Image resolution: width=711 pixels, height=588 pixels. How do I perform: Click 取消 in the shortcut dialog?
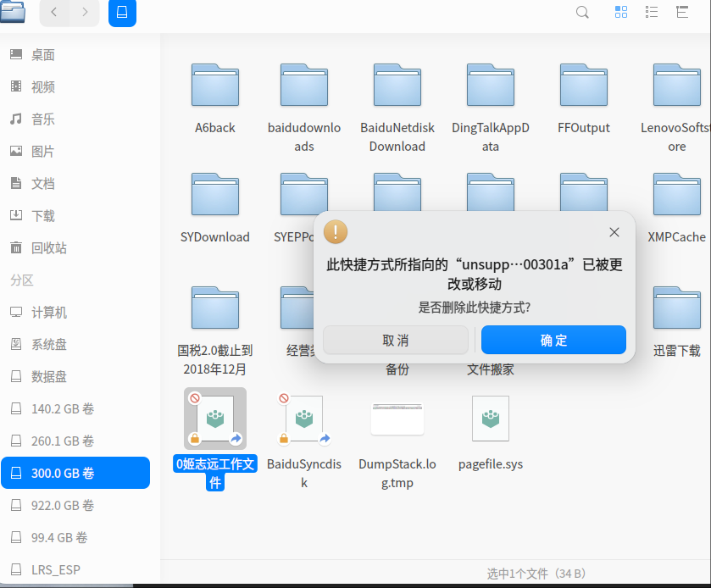[x=396, y=340]
